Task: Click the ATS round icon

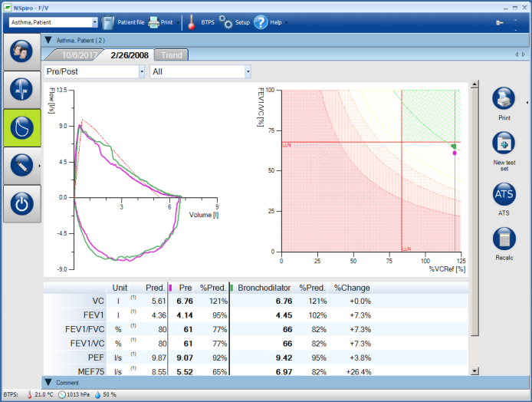Action: tap(504, 197)
